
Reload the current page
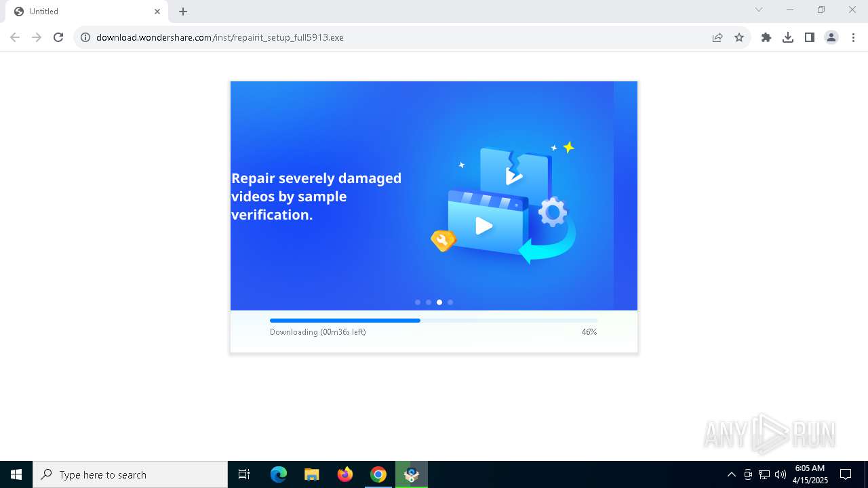[x=58, y=37]
